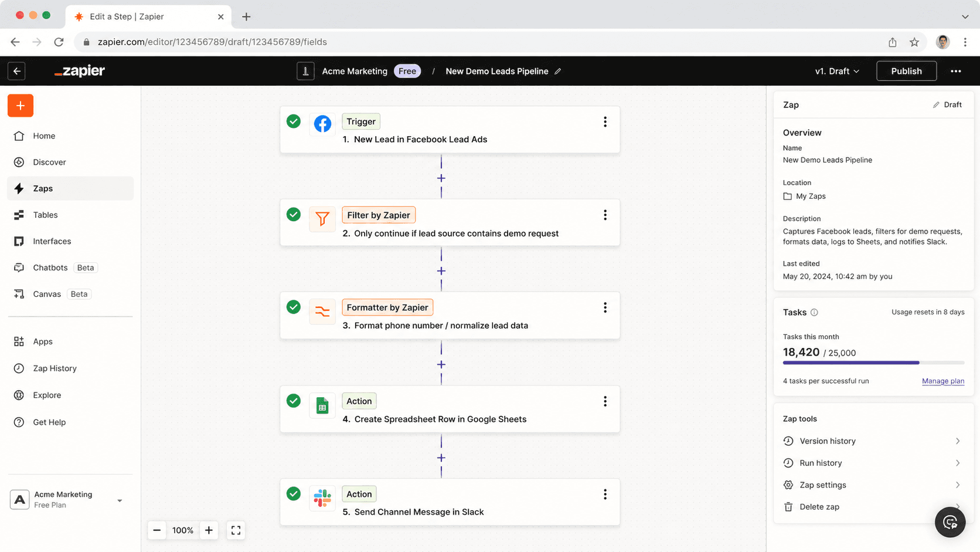Select Zaps in sidebar
The height and width of the screenshot is (552, 980).
click(70, 188)
